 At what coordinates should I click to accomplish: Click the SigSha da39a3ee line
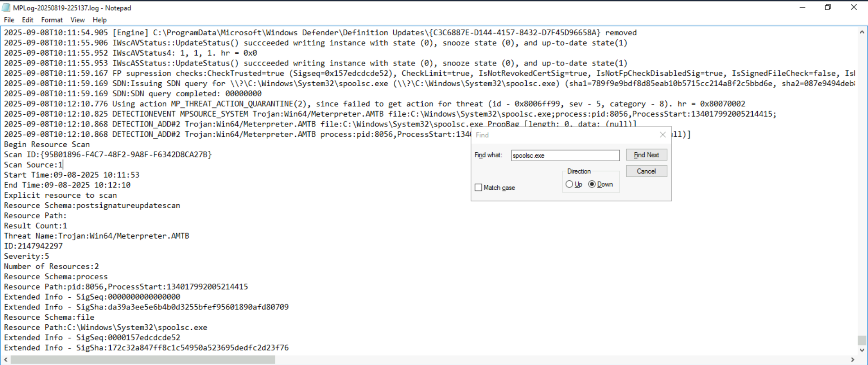click(146, 307)
